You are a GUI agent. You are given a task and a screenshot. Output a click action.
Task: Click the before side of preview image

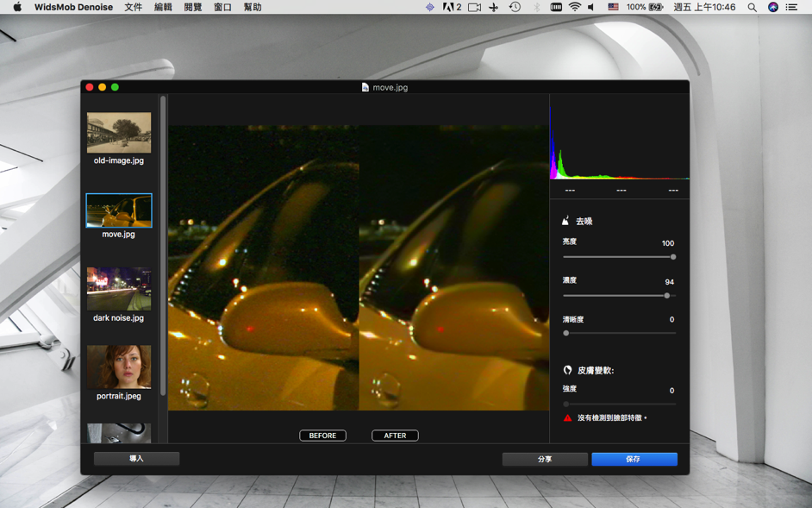[x=264, y=268]
